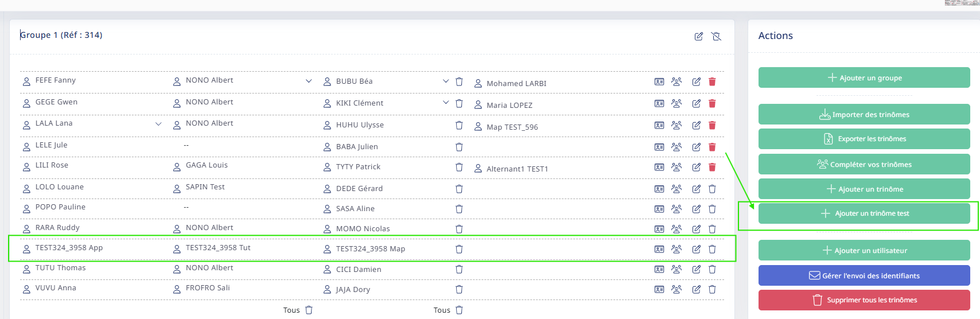This screenshot has height=319, width=980.
Task: Expand the chevron next to BUBU Béa
Action: click(446, 81)
